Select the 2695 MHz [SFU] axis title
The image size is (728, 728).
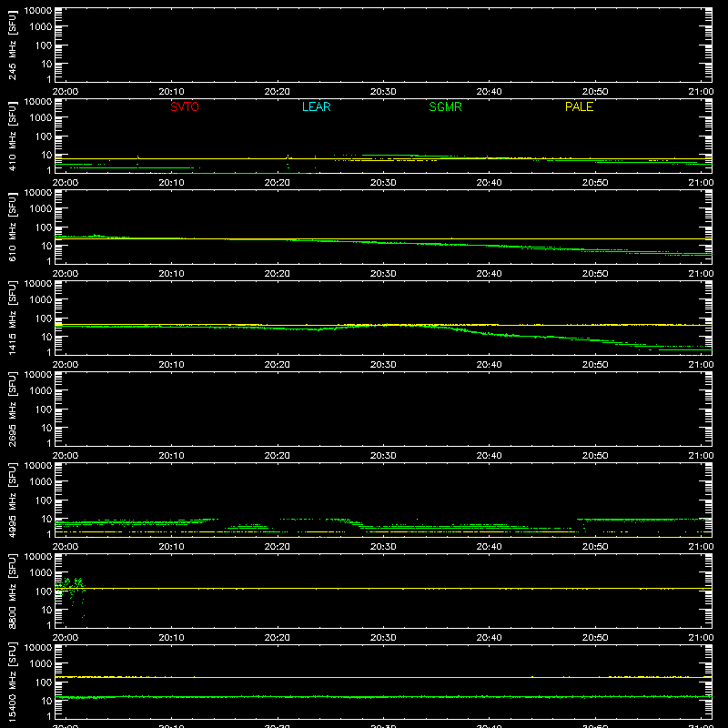coord(12,409)
